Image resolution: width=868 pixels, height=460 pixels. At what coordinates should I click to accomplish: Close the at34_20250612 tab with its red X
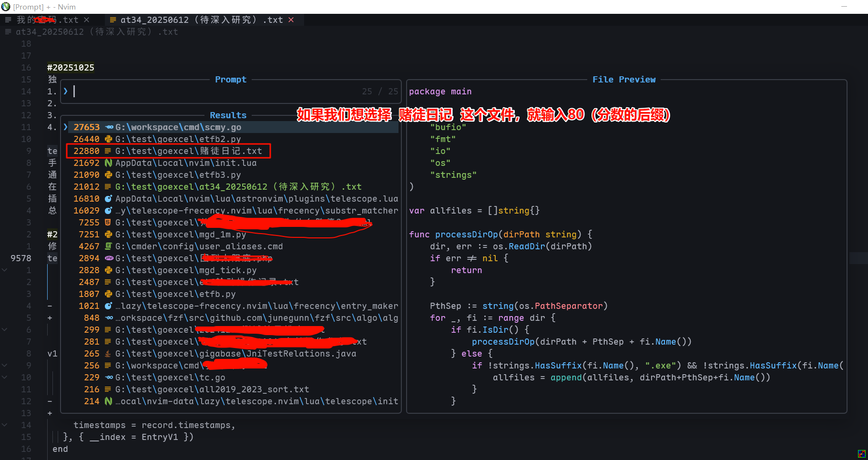[x=291, y=20]
